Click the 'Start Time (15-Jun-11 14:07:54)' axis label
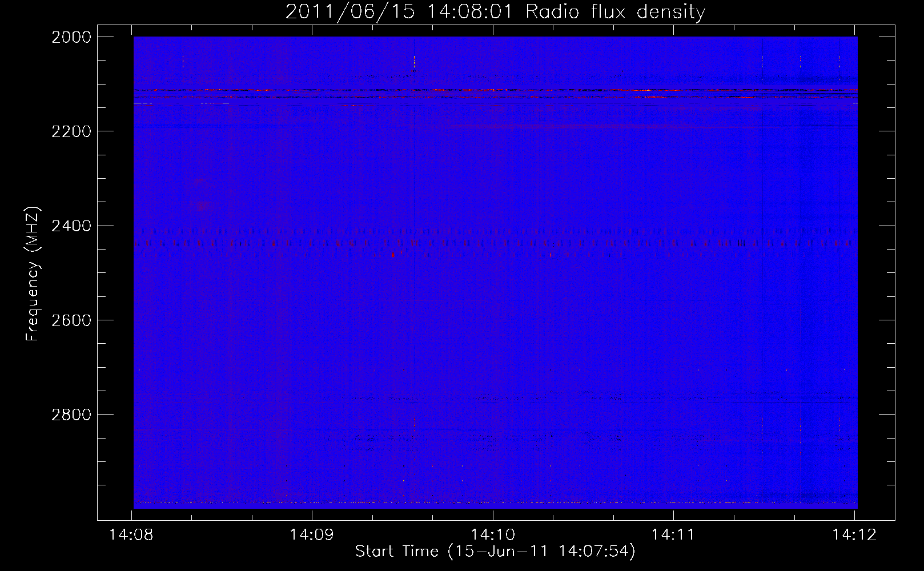 [x=495, y=552]
